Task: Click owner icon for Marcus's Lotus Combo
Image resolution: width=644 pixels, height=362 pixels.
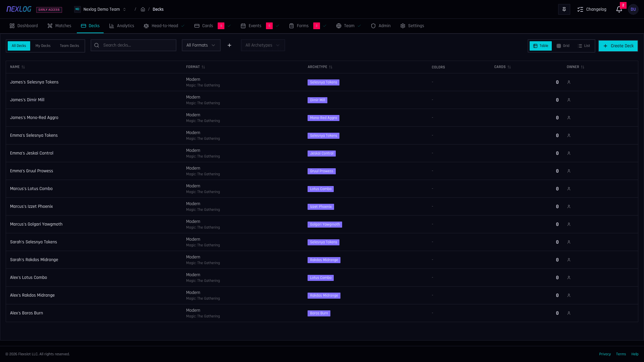Action: click(x=569, y=189)
